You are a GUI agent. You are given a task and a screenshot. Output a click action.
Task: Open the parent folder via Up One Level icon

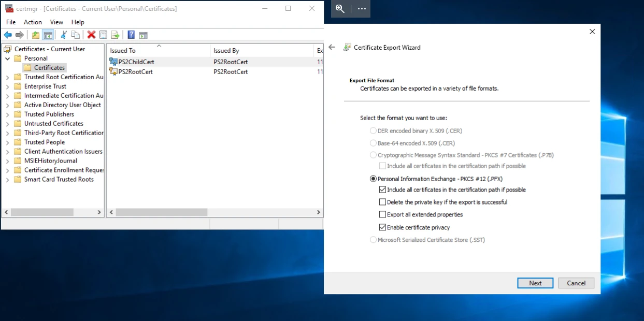[x=36, y=35]
